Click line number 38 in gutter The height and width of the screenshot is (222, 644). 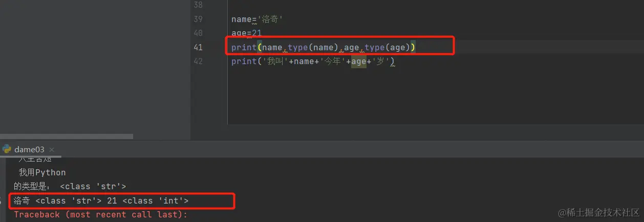[198, 5]
